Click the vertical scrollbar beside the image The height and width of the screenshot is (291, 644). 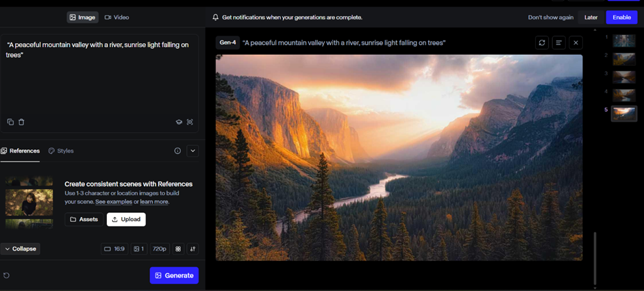595,258
